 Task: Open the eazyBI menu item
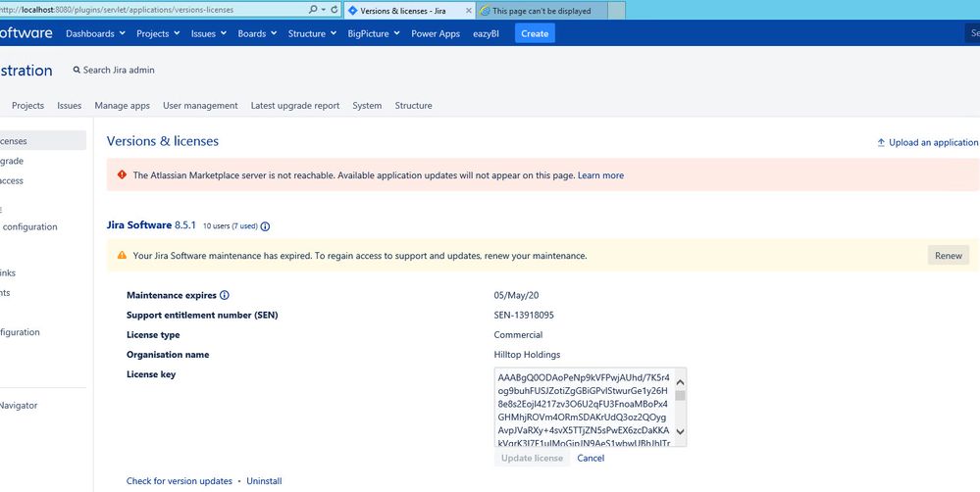tap(486, 33)
